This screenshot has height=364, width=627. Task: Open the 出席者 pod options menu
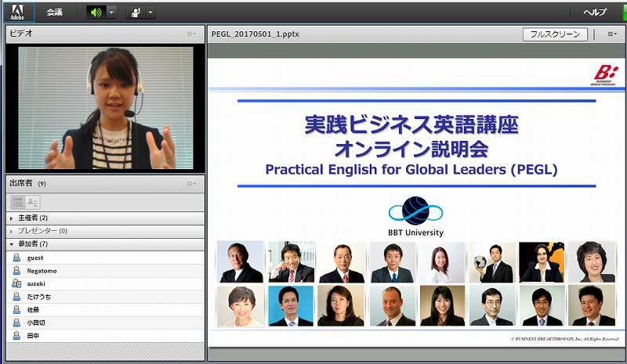[x=192, y=184]
